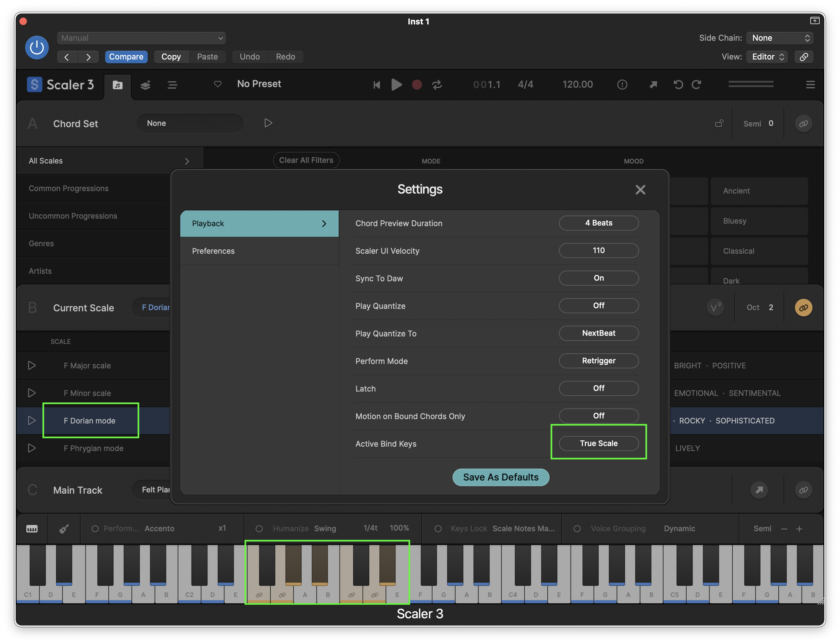The width and height of the screenshot is (840, 644).
Task: Toggle the loop playback icon
Action: point(437,84)
